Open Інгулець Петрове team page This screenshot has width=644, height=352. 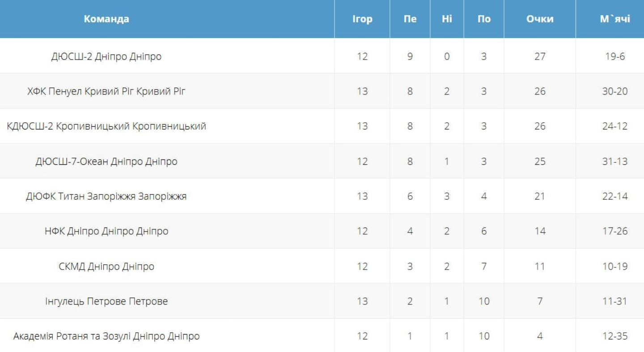[106, 301]
